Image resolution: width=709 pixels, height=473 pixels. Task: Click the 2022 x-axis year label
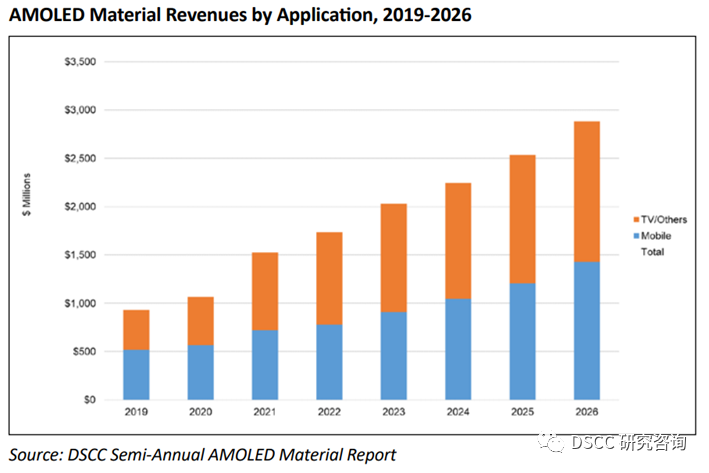pos(328,411)
